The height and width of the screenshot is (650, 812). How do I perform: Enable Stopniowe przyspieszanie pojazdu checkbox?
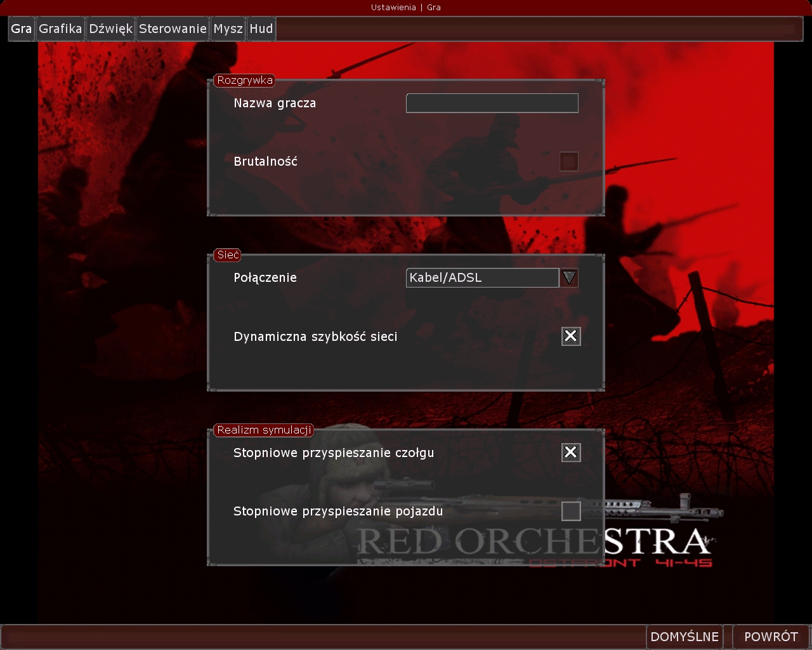click(571, 511)
